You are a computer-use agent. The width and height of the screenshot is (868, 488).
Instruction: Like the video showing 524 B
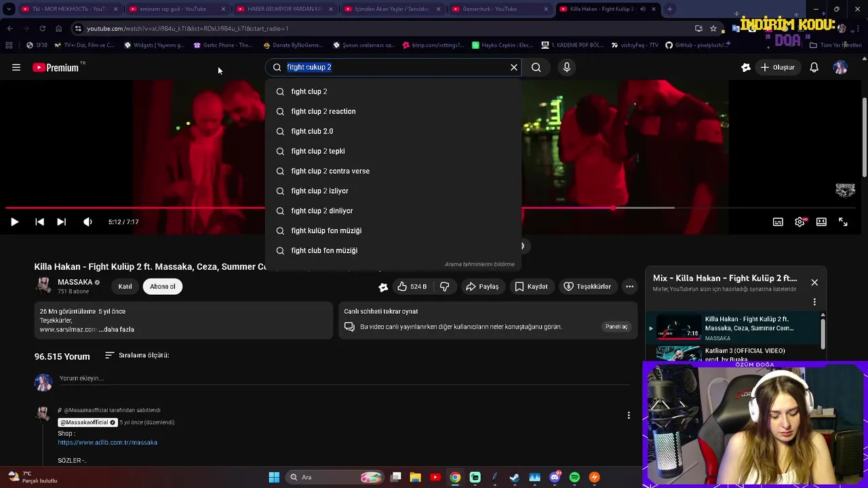coord(412,287)
